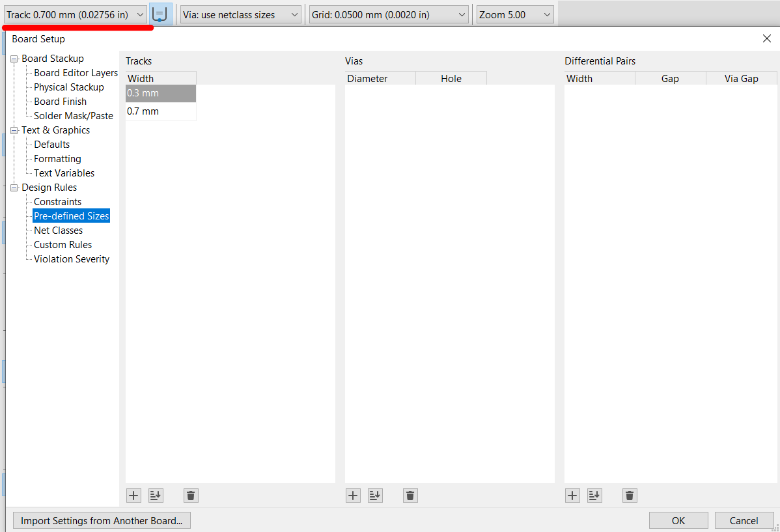
Task: Collapse the Board Stackup tree node
Action: pos(14,59)
